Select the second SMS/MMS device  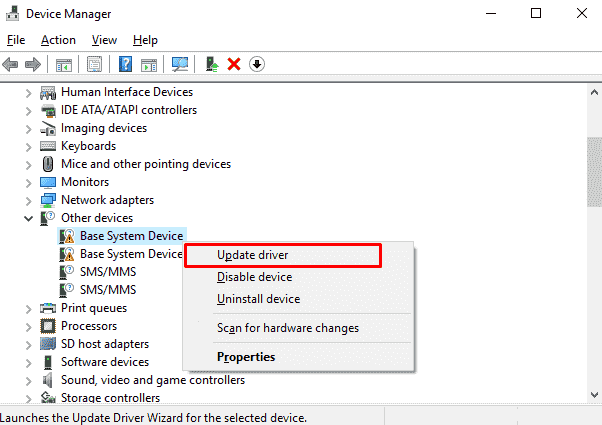click(108, 290)
